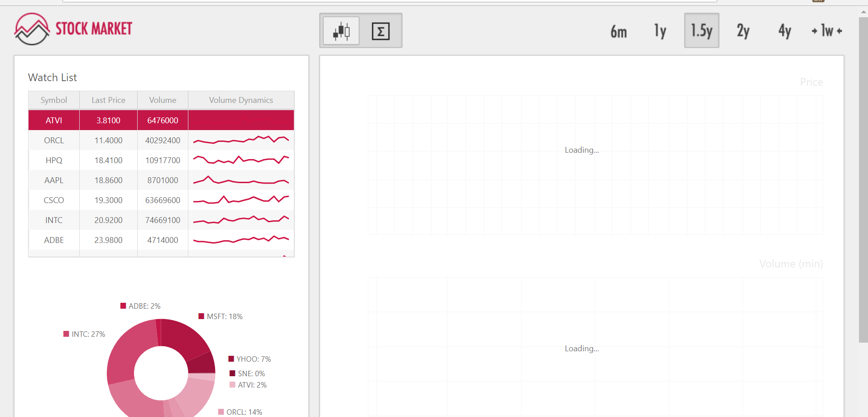Screen dimensions: 868x417
Task: Click the Stock Market logo
Action: pyautogui.click(x=73, y=29)
